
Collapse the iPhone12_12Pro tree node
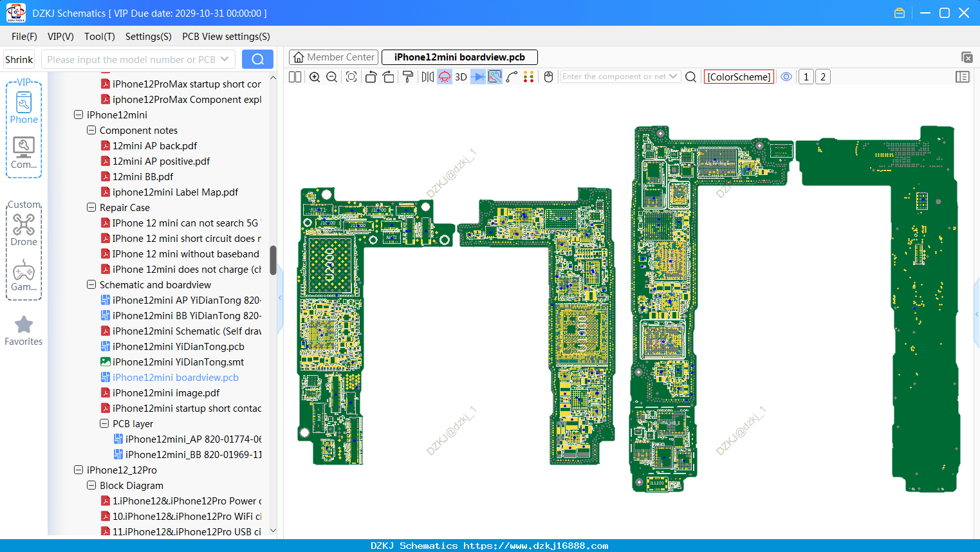[x=79, y=470]
